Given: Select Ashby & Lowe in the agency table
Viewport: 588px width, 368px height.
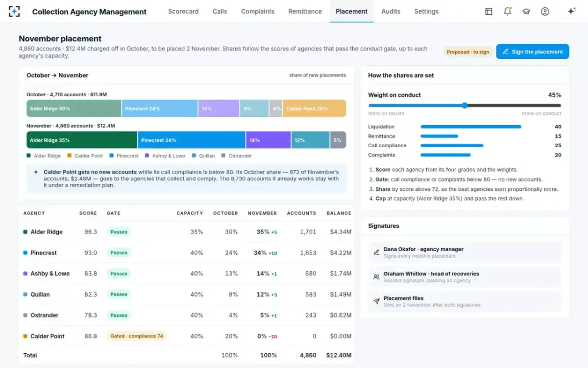Looking at the screenshot, I should (x=50, y=273).
